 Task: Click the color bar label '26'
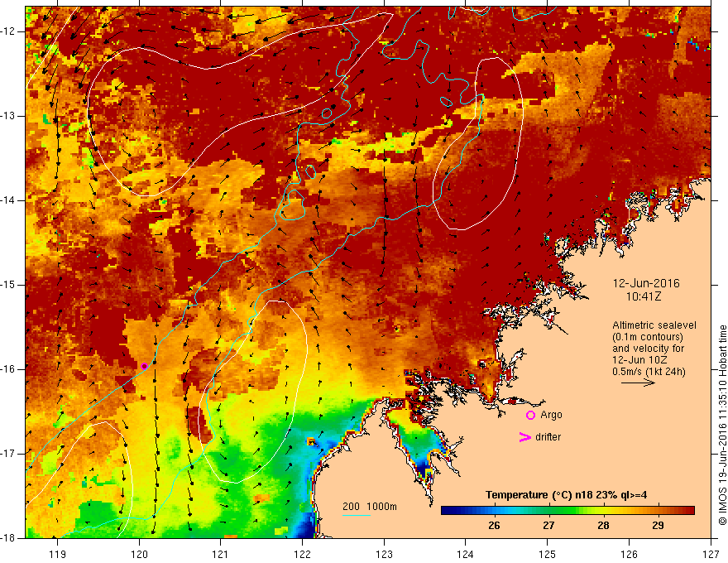494,526
